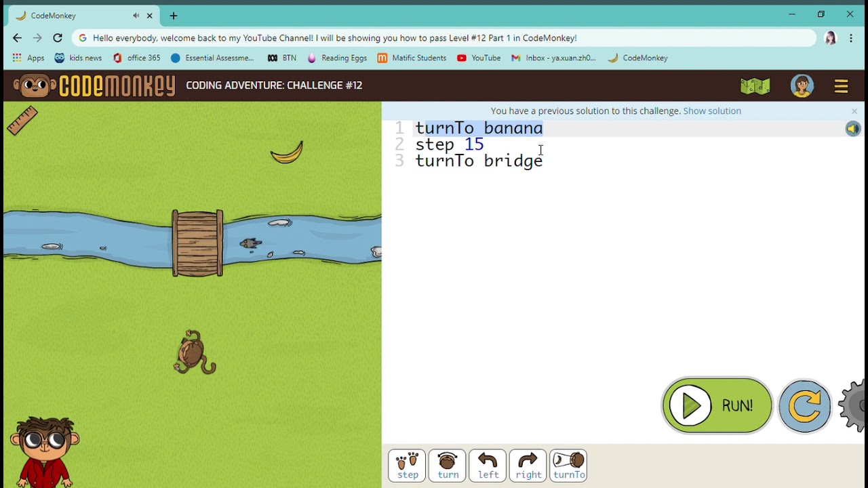Click the browser address bar
This screenshot has width=868, height=488.
[444, 38]
